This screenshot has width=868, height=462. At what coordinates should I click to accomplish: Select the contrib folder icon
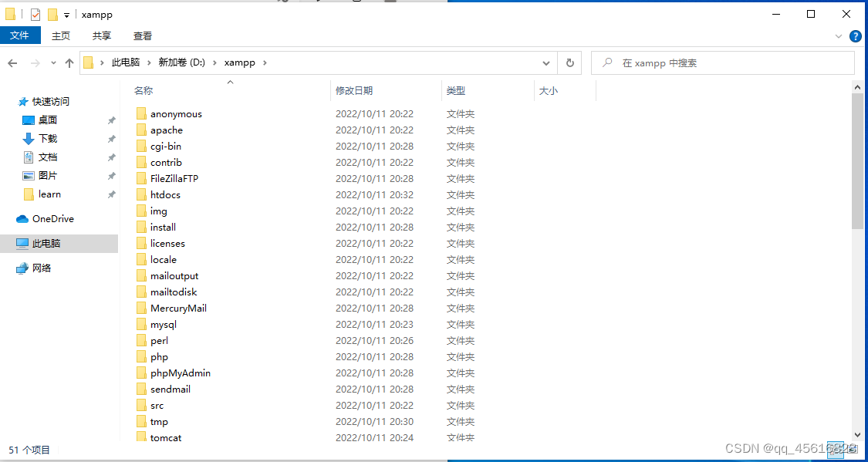[141, 163]
